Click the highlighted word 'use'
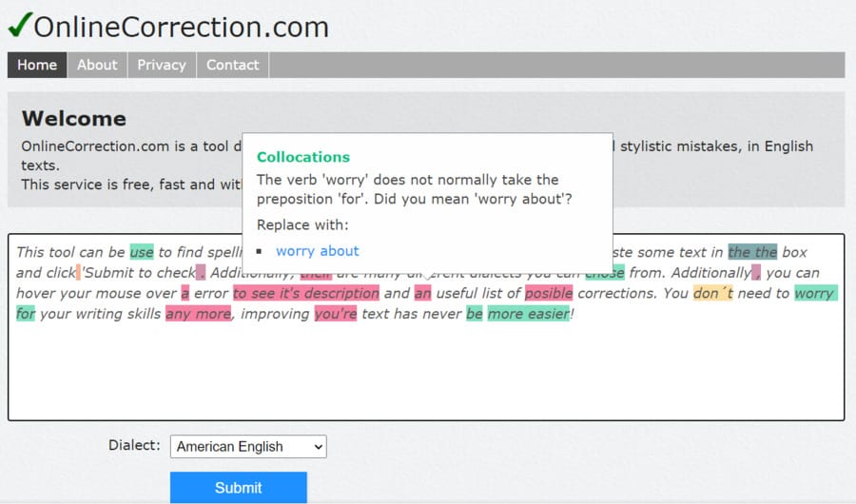Screen dimensions: 856x504 click(x=142, y=252)
